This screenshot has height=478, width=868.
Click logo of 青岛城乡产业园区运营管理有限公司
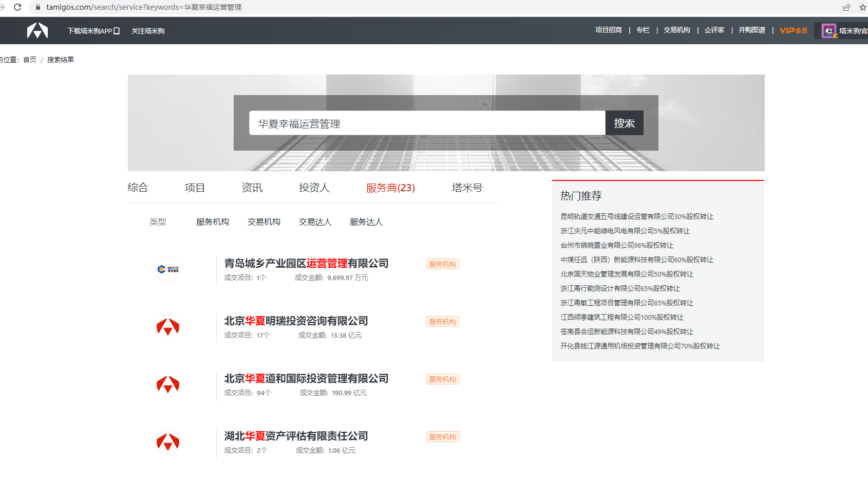pyautogui.click(x=168, y=269)
